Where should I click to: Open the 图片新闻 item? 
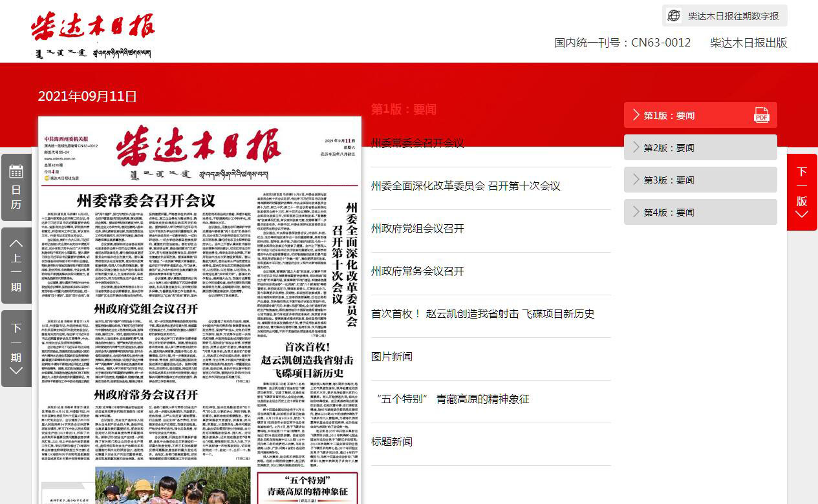[391, 357]
